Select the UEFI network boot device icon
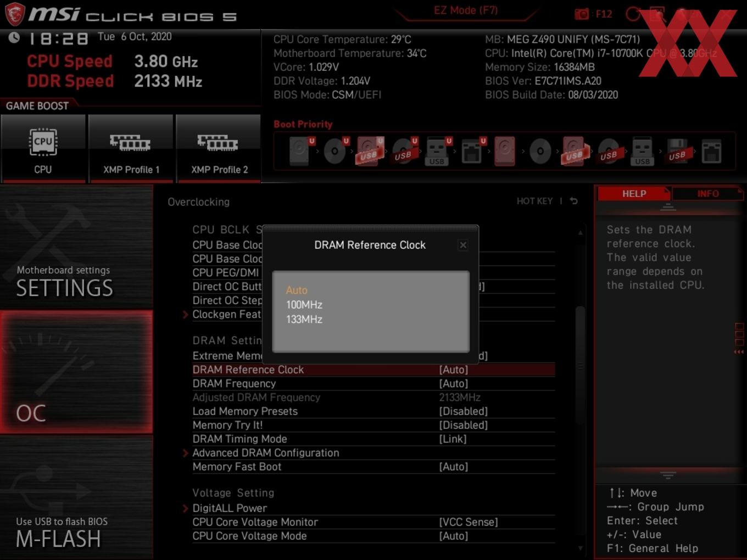Image resolution: width=747 pixels, height=560 pixels. point(472,151)
